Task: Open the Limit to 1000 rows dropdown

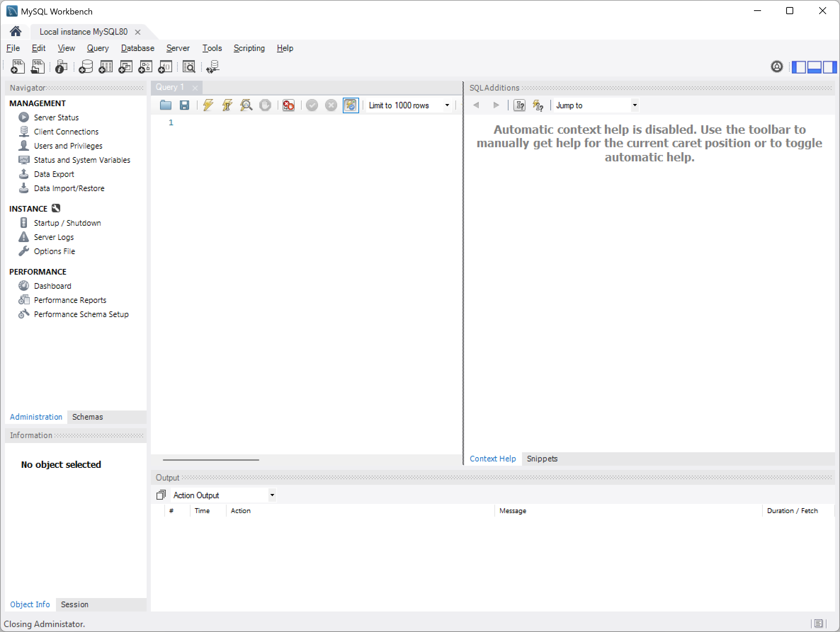Action: click(x=409, y=105)
